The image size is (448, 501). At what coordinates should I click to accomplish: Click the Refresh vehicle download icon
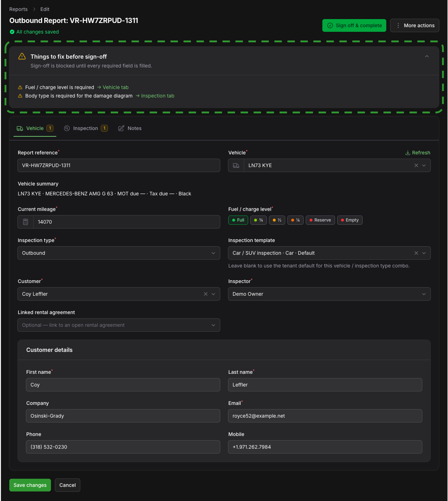(x=408, y=153)
